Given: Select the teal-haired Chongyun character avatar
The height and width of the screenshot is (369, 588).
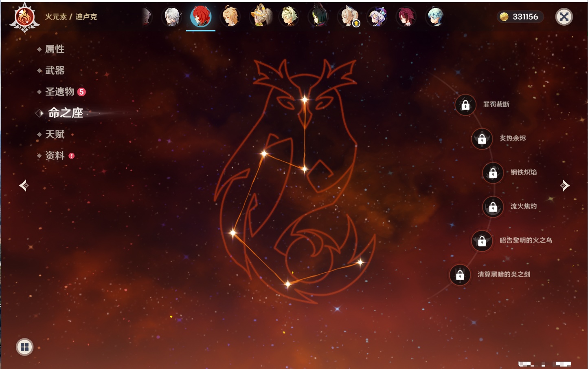Looking at the screenshot, I should (435, 17).
